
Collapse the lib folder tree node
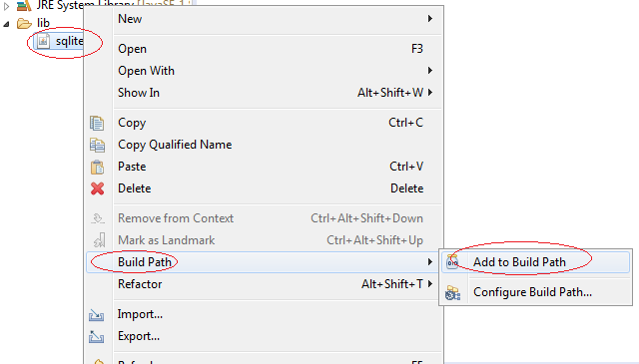tap(6, 24)
